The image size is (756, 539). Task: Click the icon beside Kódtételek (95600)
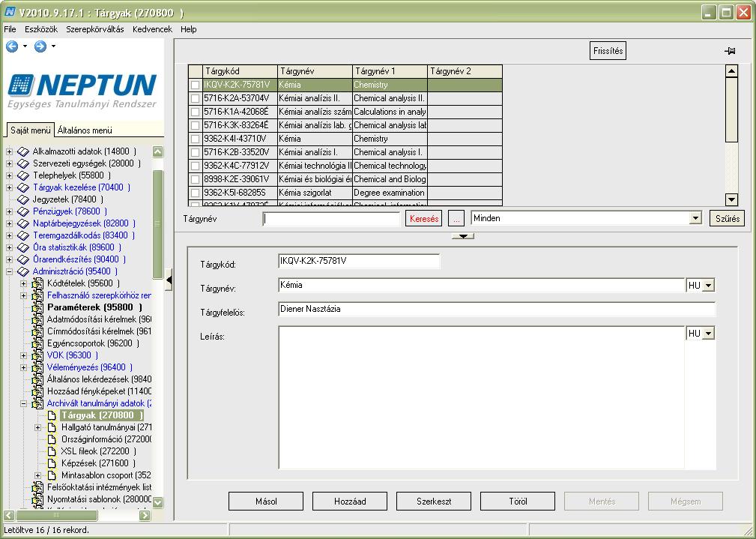click(37, 283)
